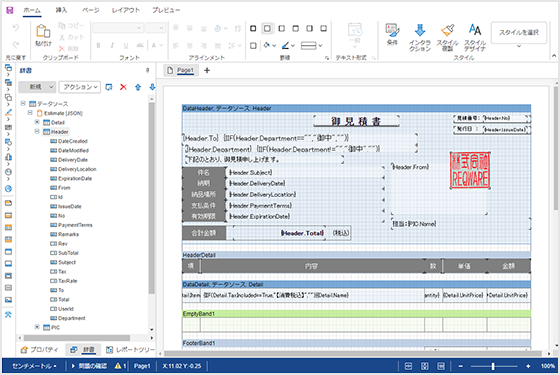Open the 新規 dropdown in dictionary
Viewport: 560px width, 375px height.
coord(37,87)
